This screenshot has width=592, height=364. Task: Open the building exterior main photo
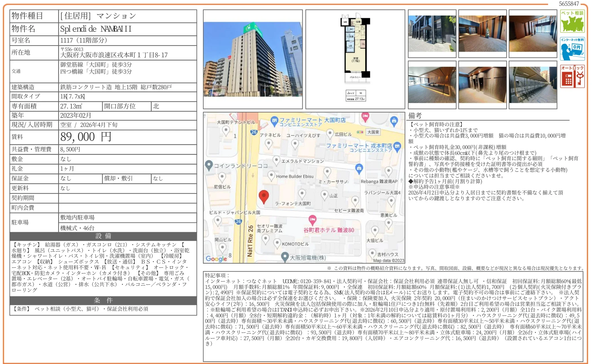253,59
